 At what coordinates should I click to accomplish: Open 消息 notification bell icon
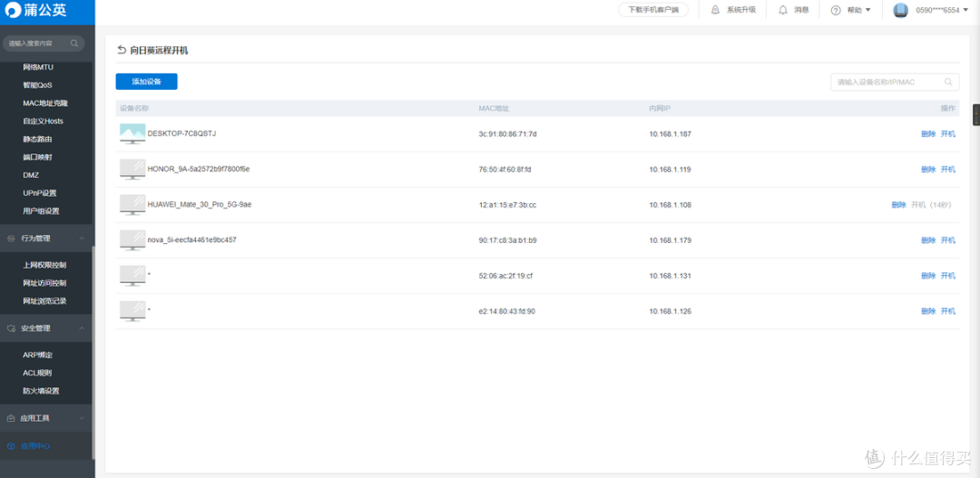[782, 10]
